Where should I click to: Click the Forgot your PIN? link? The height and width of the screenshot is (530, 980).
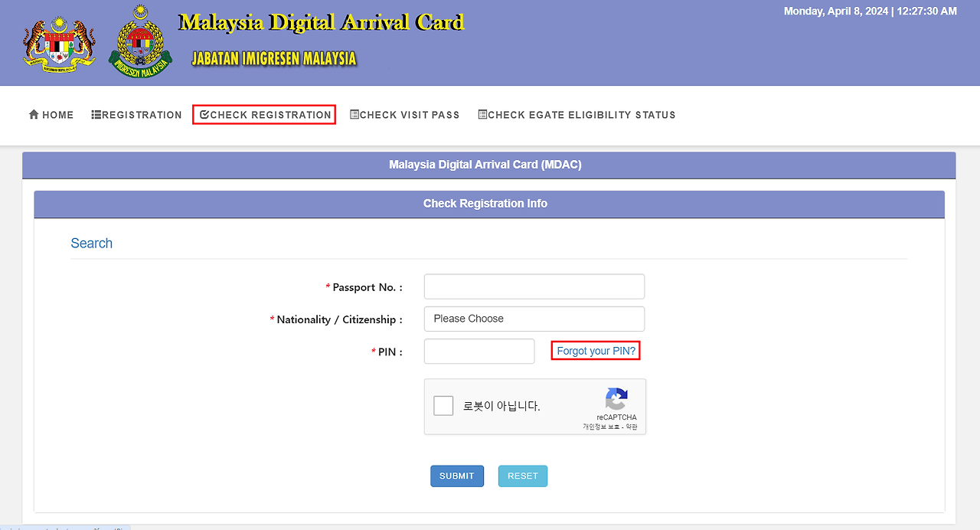click(x=596, y=351)
